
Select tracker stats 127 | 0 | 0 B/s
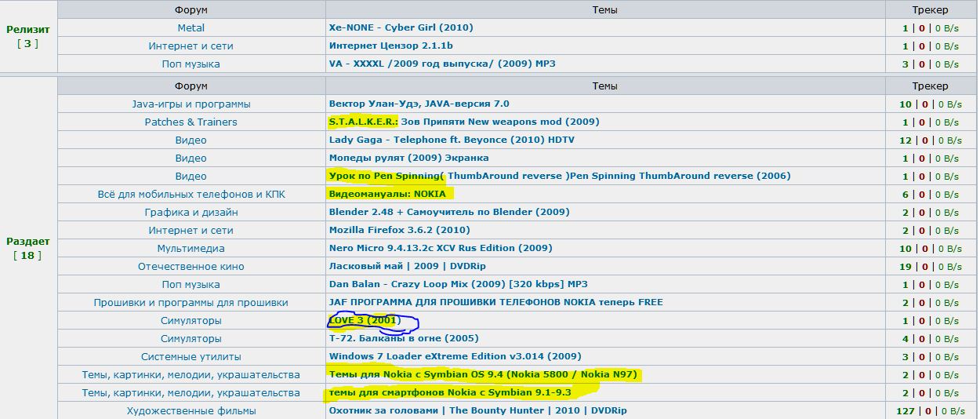931,410
